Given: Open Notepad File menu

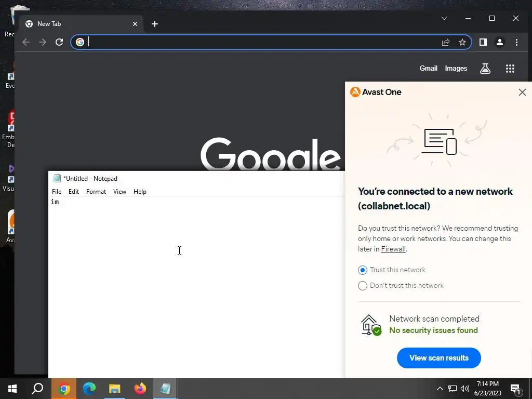Looking at the screenshot, I should tap(57, 192).
